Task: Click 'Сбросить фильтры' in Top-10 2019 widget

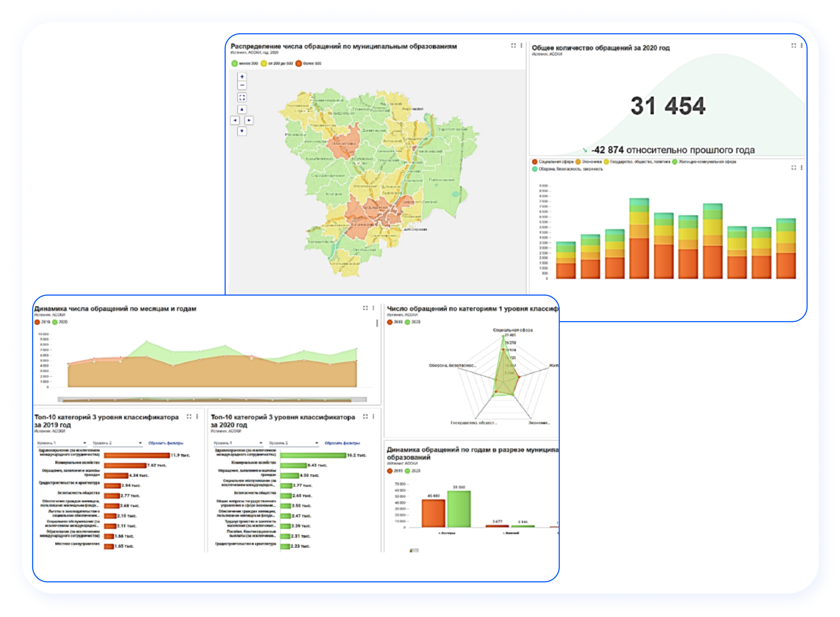Action: tap(166, 443)
